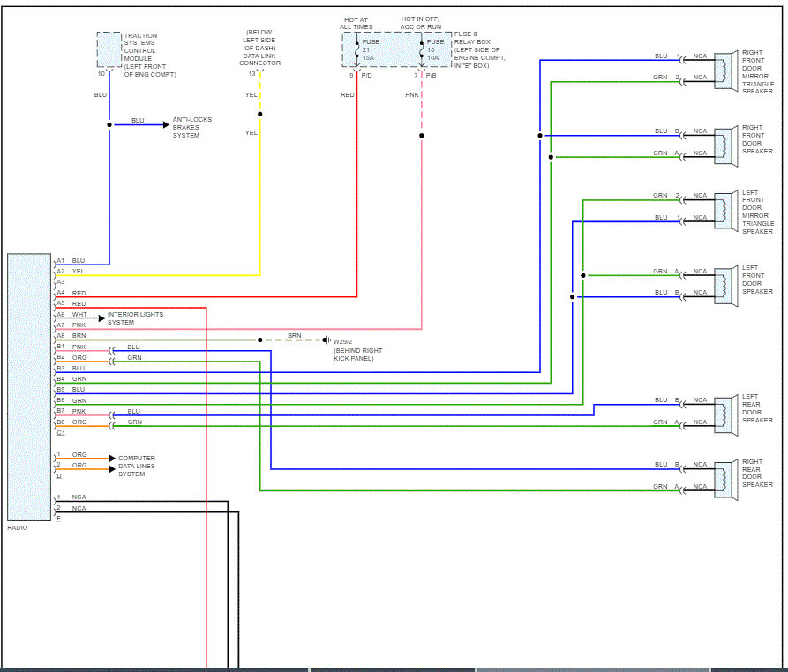Click radio pin 'B5 BLU'
The width and height of the screenshot is (788, 672).
tap(71, 389)
